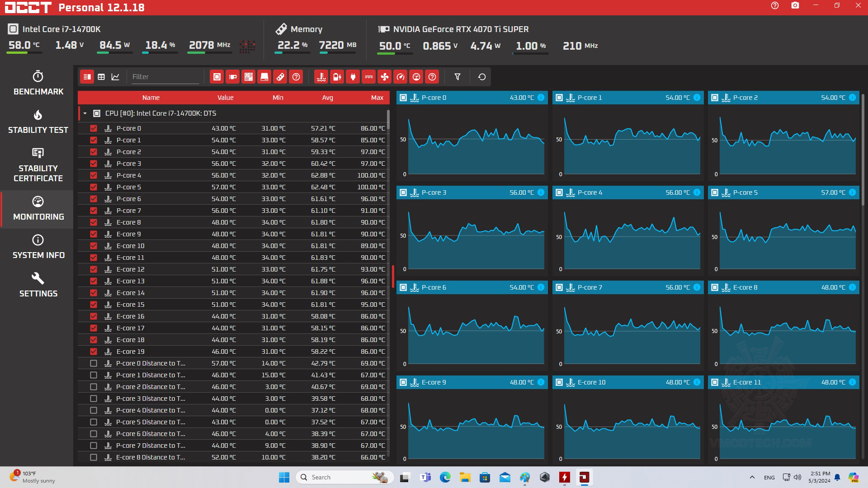The height and width of the screenshot is (488, 868).
Task: Toggle the temperature sensor filter icon
Action: pos(321,77)
